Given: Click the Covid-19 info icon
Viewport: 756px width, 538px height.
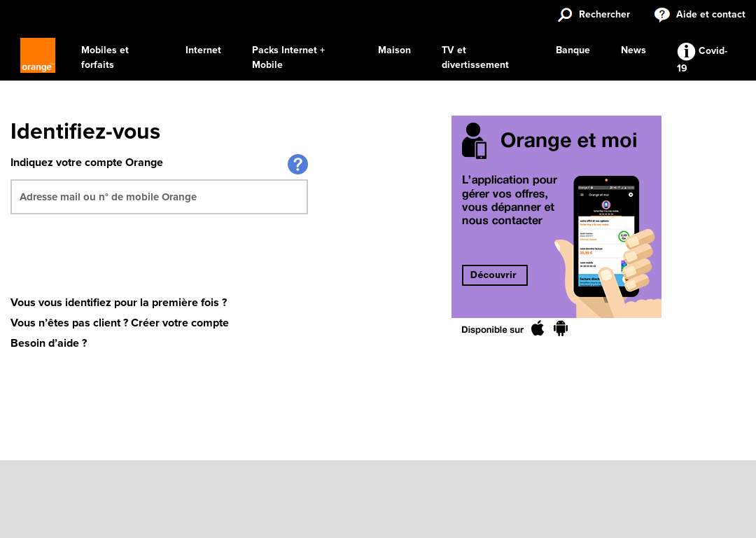Looking at the screenshot, I should click(686, 51).
